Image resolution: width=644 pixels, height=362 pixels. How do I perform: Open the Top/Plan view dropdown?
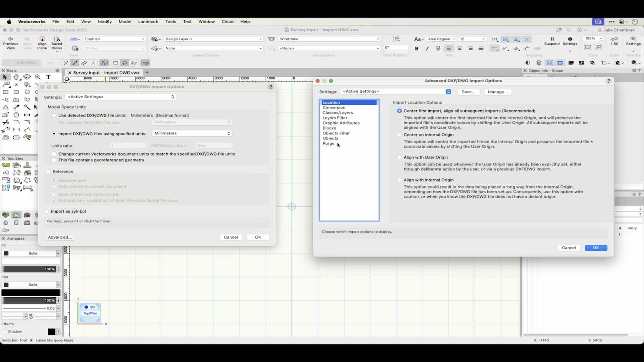113,39
